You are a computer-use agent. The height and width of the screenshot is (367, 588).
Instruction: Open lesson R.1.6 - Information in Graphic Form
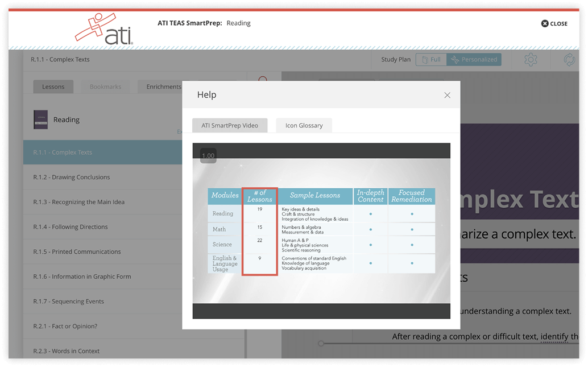pos(82,277)
